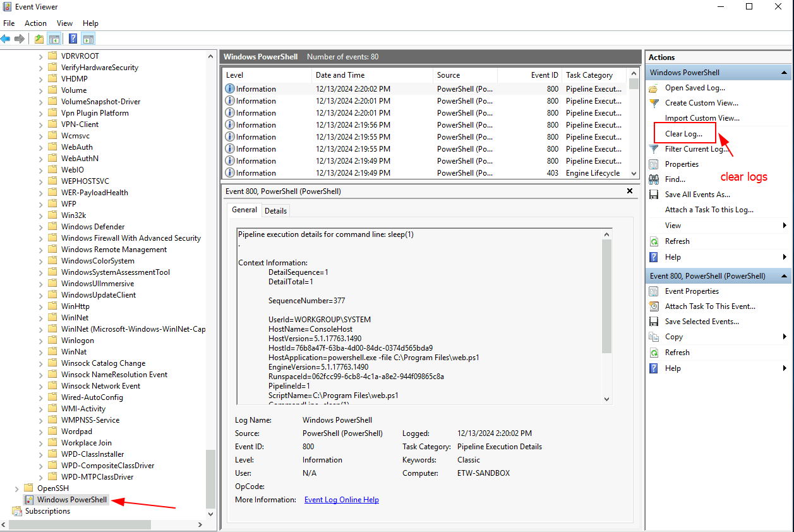Toggle Show/Hide Action Pane toolbar icon
This screenshot has width=794, height=532.
(x=88, y=39)
